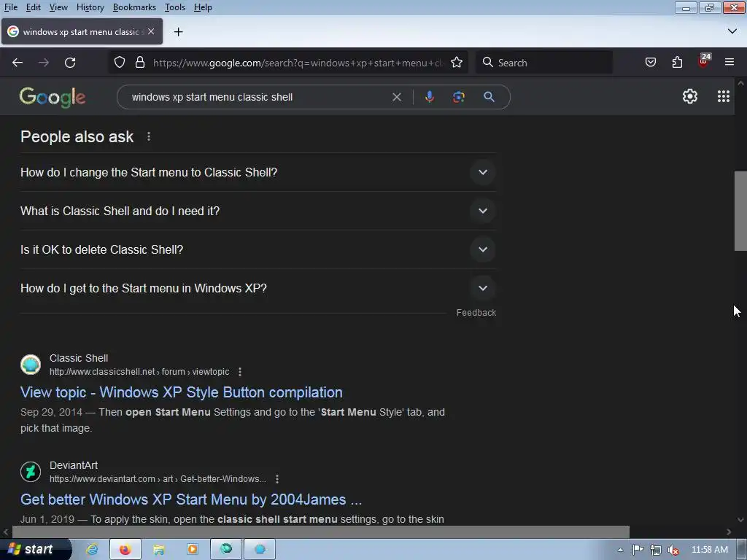Click the classicshell.net forum viewtopic URL text

139,372
